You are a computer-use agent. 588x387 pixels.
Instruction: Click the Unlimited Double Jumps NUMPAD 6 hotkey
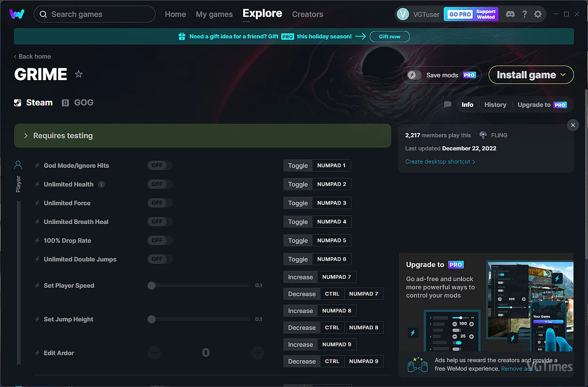[332, 259]
